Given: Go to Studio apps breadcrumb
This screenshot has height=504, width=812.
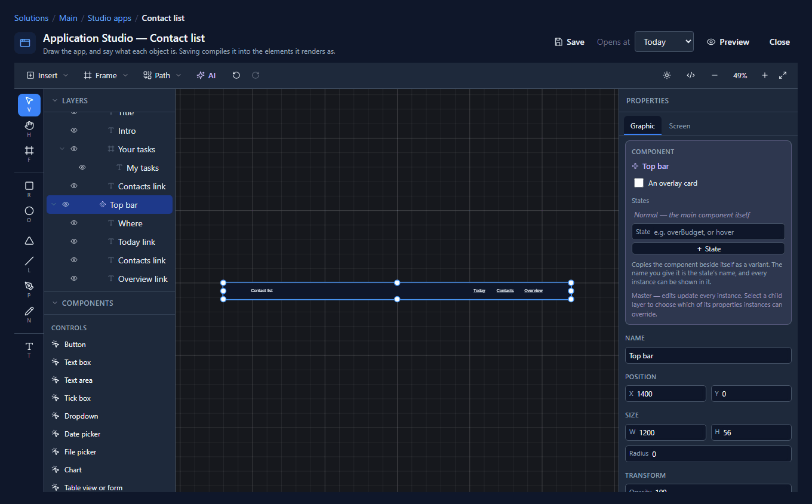Looking at the screenshot, I should (x=109, y=18).
